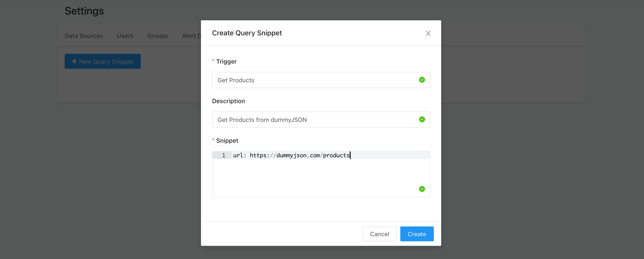
Task: Click the Description input field
Action: pyautogui.click(x=321, y=120)
